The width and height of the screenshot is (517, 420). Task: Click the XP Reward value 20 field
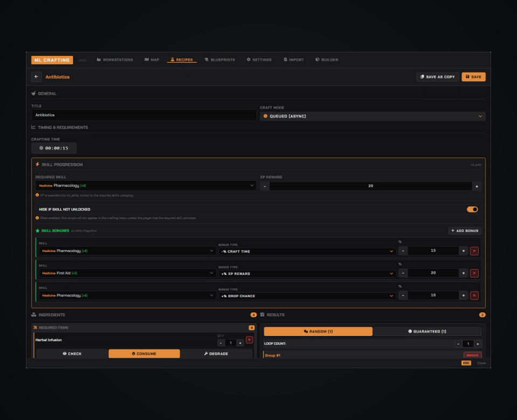pyautogui.click(x=371, y=186)
